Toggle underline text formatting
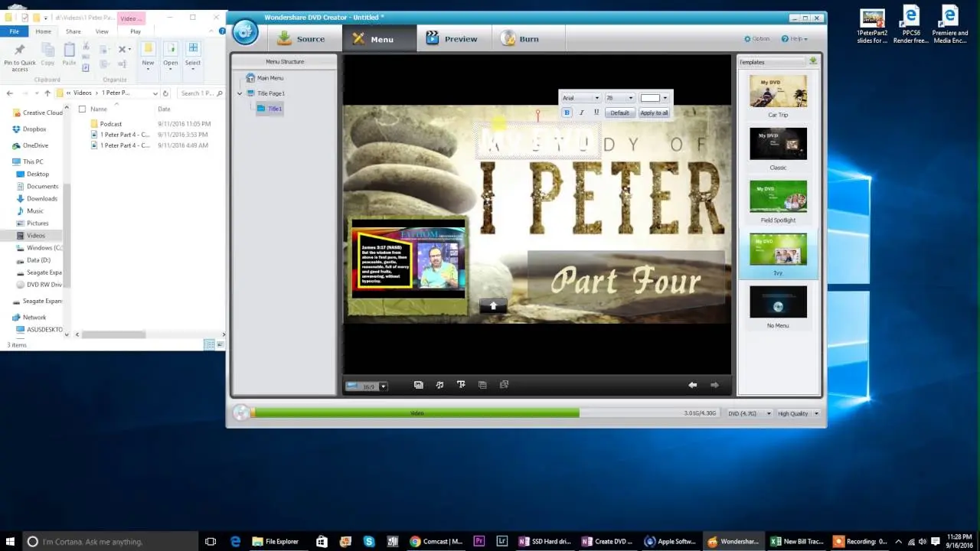Viewport: 980px width, 551px height. point(596,112)
